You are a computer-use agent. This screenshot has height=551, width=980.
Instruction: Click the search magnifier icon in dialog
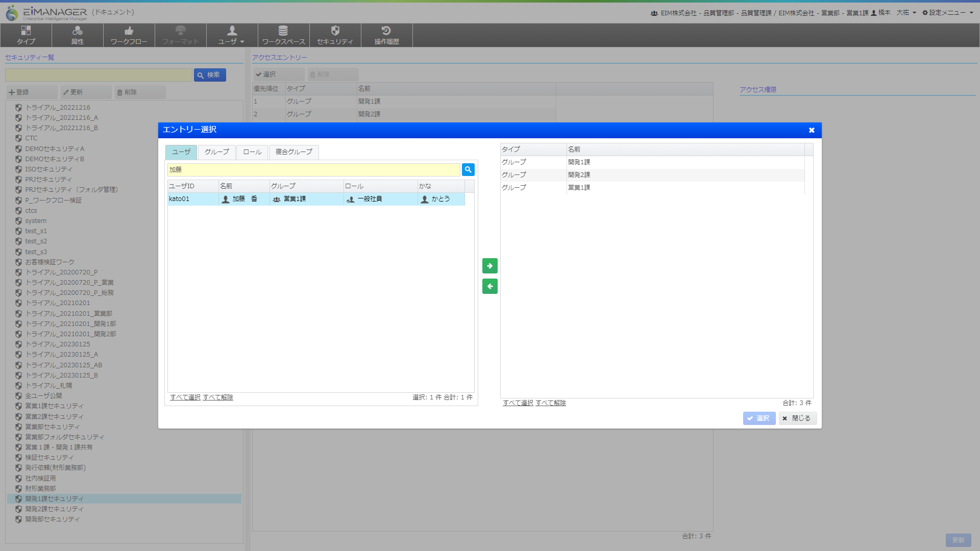point(468,169)
